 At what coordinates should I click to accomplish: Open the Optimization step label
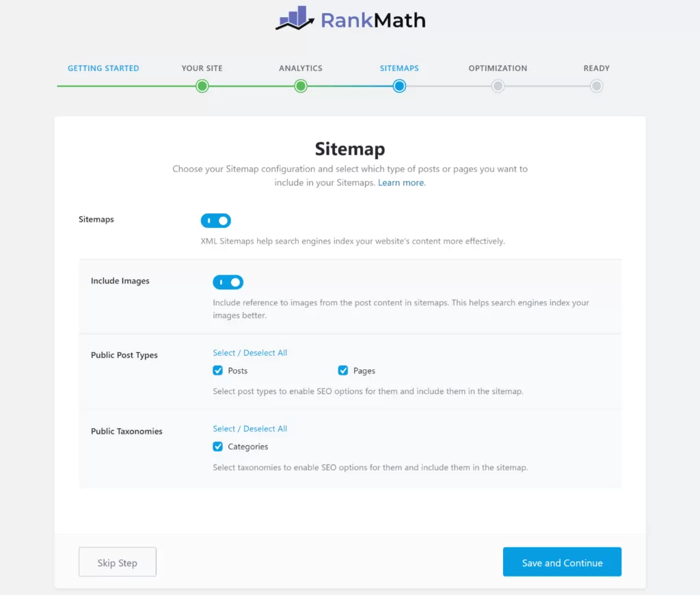498,68
